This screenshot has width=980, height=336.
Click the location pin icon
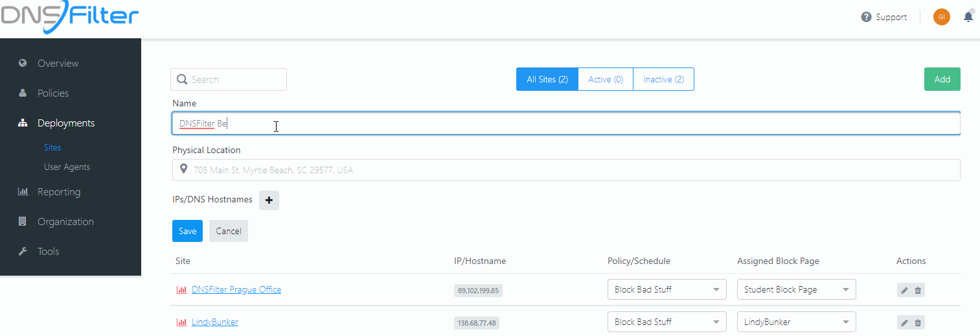[184, 170]
